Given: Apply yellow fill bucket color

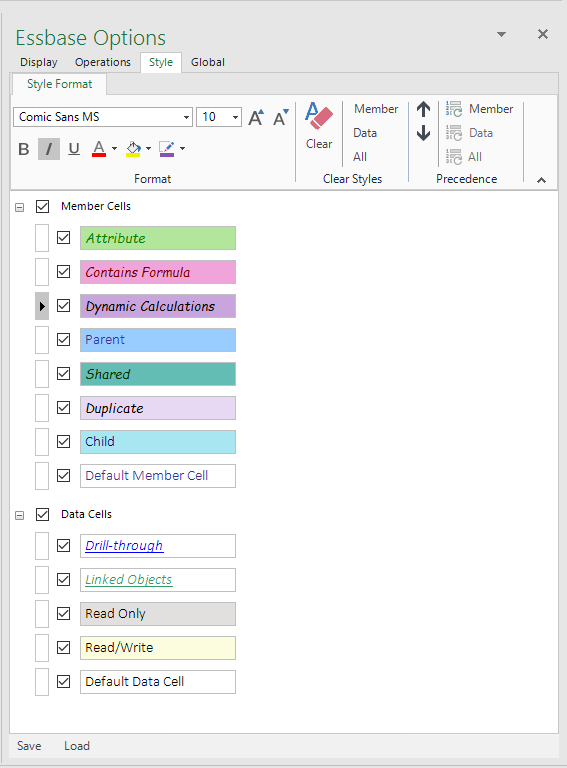Looking at the screenshot, I should [x=133, y=149].
